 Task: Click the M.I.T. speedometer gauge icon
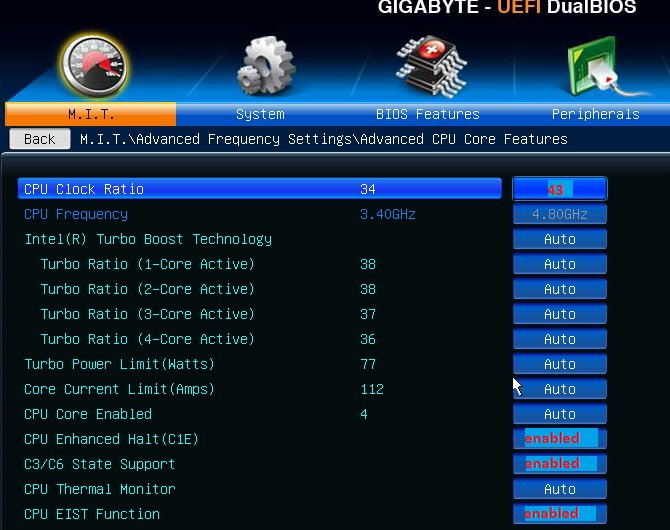click(x=94, y=66)
